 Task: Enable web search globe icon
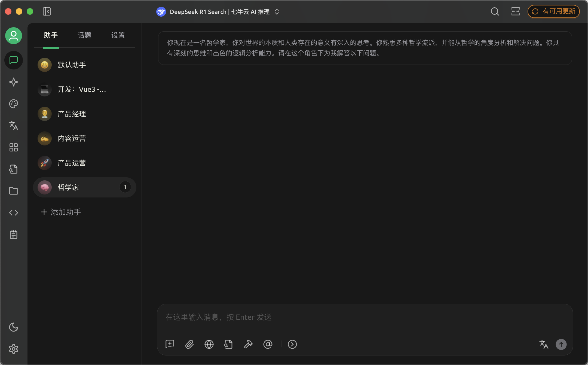pos(209,344)
